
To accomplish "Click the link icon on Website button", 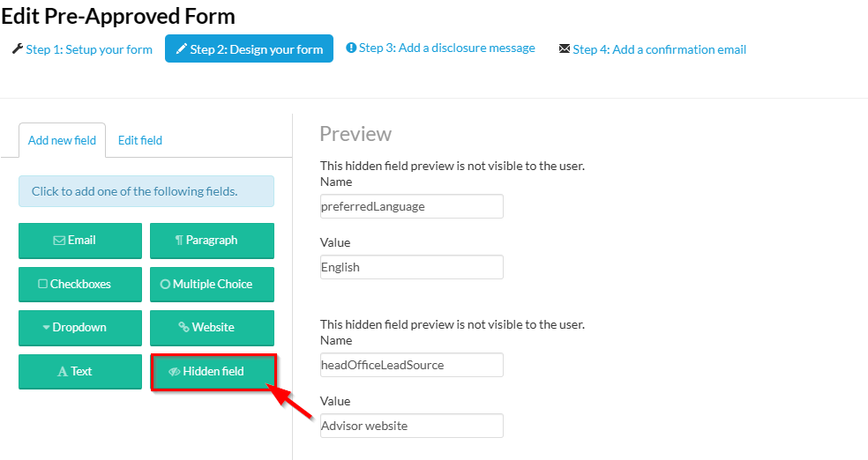I will pos(183,327).
